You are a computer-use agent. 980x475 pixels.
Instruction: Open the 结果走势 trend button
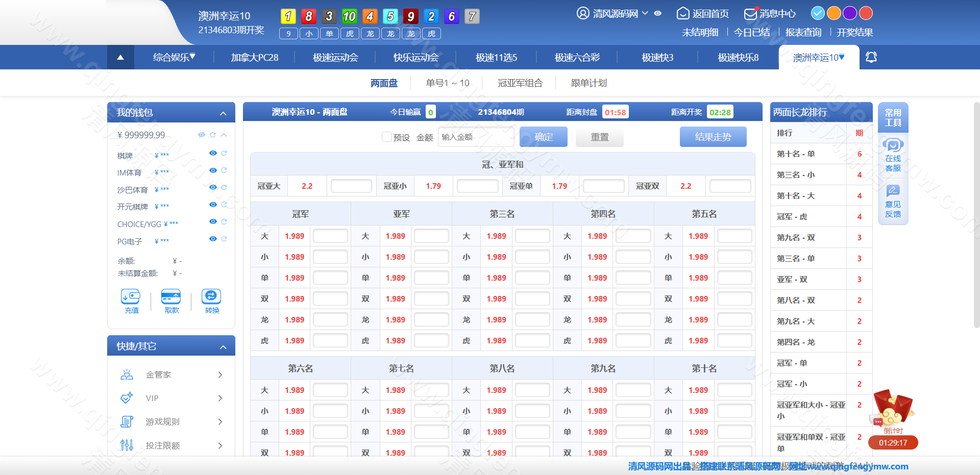point(713,137)
